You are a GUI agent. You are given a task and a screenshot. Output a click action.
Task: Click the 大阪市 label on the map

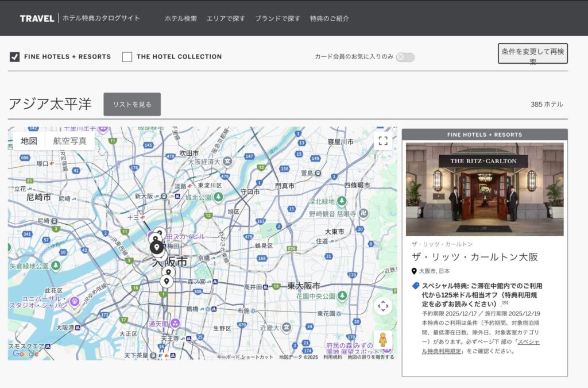pos(170,262)
